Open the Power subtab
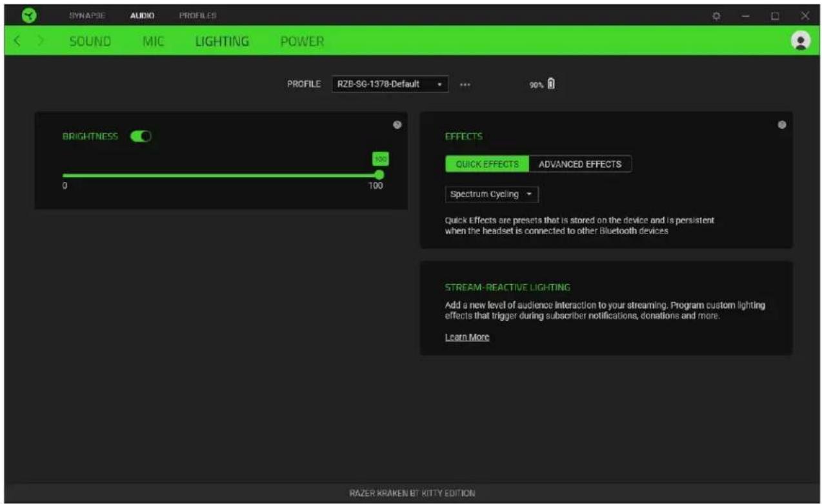 tap(302, 41)
